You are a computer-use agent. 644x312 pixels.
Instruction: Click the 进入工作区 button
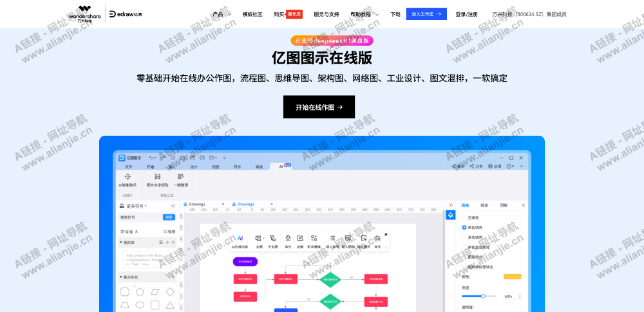(x=426, y=14)
